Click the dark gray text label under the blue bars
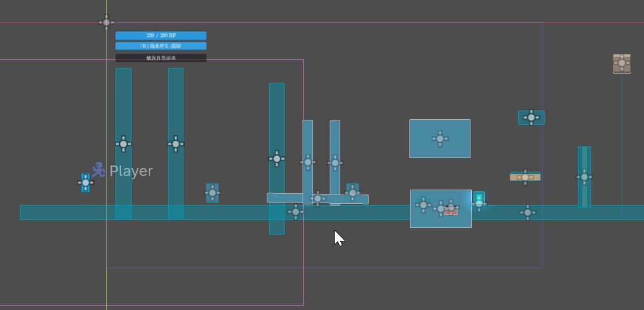 161,58
